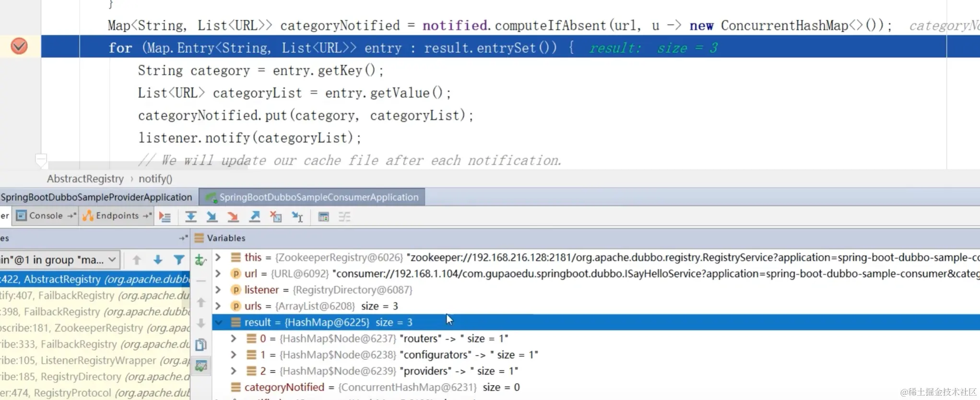
Task: Select the 'result = {HashMap@6225}' variable row
Action: pyautogui.click(x=596, y=322)
